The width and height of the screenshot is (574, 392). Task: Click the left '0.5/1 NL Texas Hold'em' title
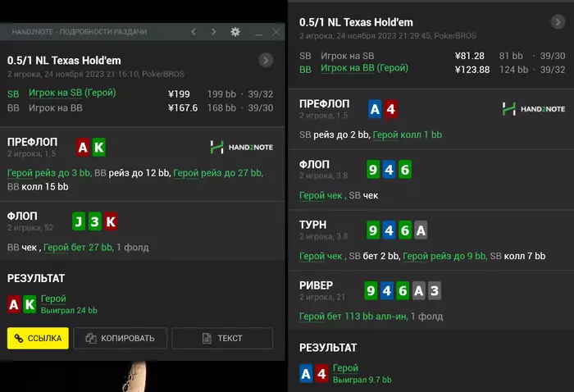click(64, 60)
